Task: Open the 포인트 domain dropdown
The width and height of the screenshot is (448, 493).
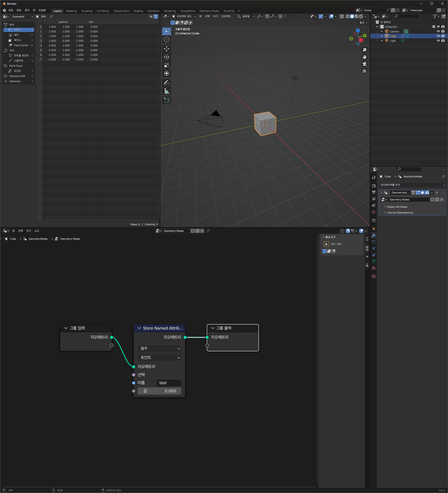Action: pyautogui.click(x=159, y=358)
